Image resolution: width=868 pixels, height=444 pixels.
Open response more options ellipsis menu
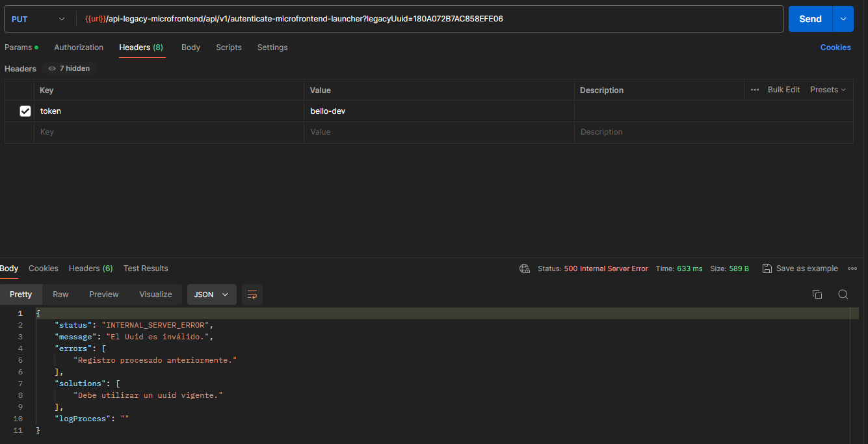[852, 268]
